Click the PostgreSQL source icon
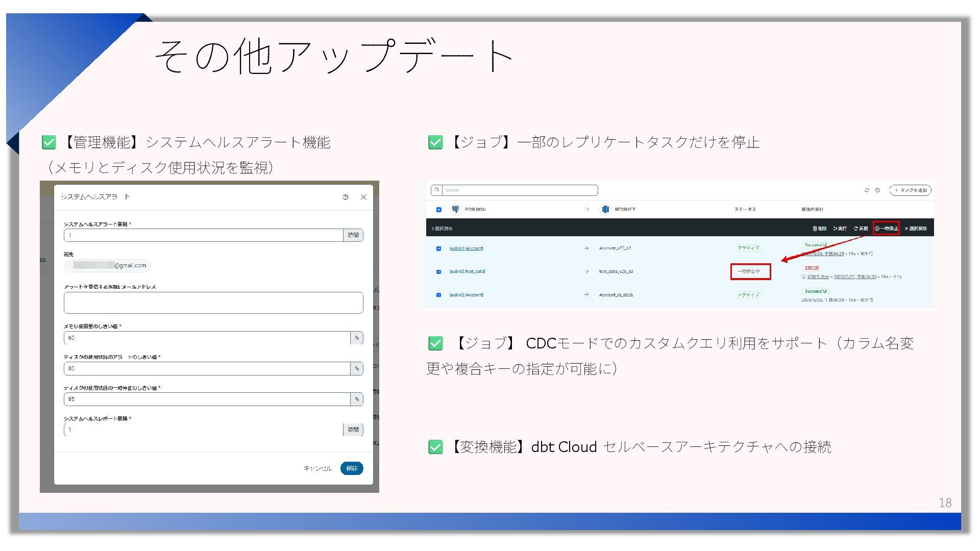Viewport: 980px width, 551px height. coord(455,209)
